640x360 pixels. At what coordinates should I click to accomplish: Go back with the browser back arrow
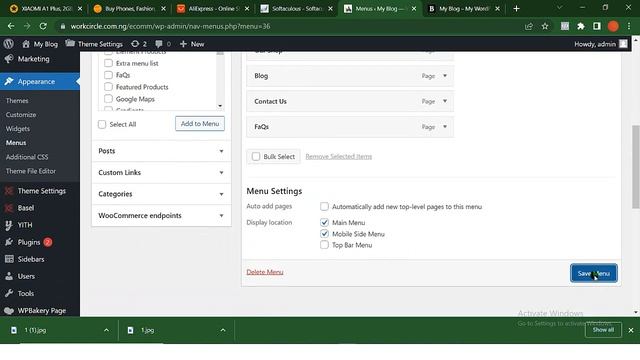tap(11, 26)
